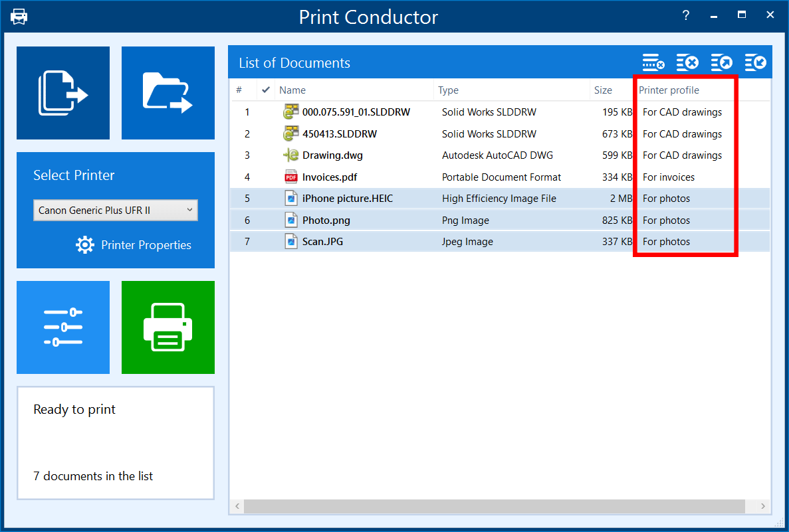Screen dimensions: 789x532
Task: Click the horizontal scrollbar's right arrow
Action: 764,507
